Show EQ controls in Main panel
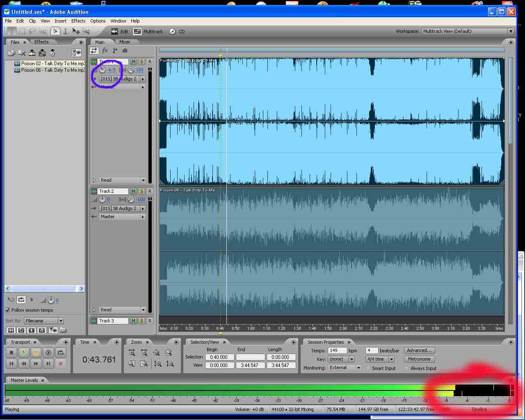The width and height of the screenshot is (525, 420). click(125, 50)
